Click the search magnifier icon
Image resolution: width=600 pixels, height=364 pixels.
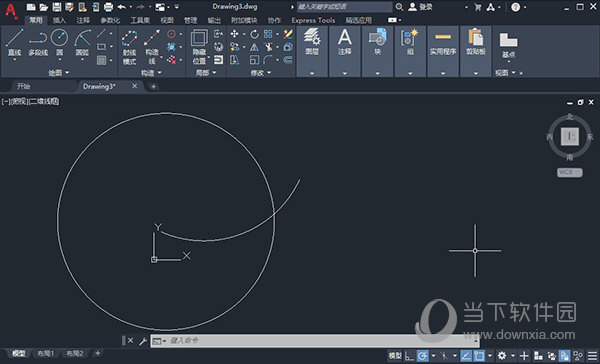tap(399, 7)
